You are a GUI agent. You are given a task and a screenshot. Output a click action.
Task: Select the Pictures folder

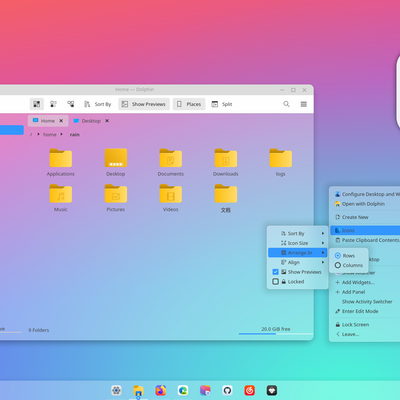click(x=116, y=198)
